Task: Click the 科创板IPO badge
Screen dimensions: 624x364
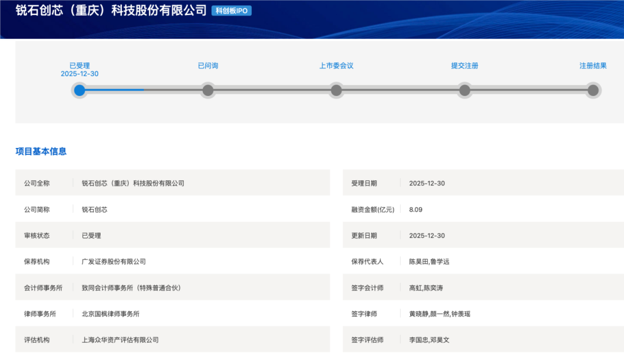Action: pyautogui.click(x=231, y=11)
